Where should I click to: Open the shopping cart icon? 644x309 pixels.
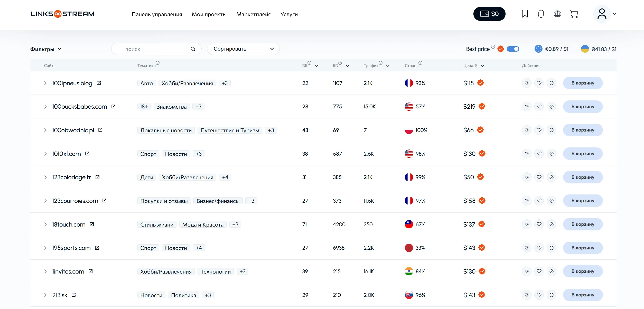click(574, 14)
